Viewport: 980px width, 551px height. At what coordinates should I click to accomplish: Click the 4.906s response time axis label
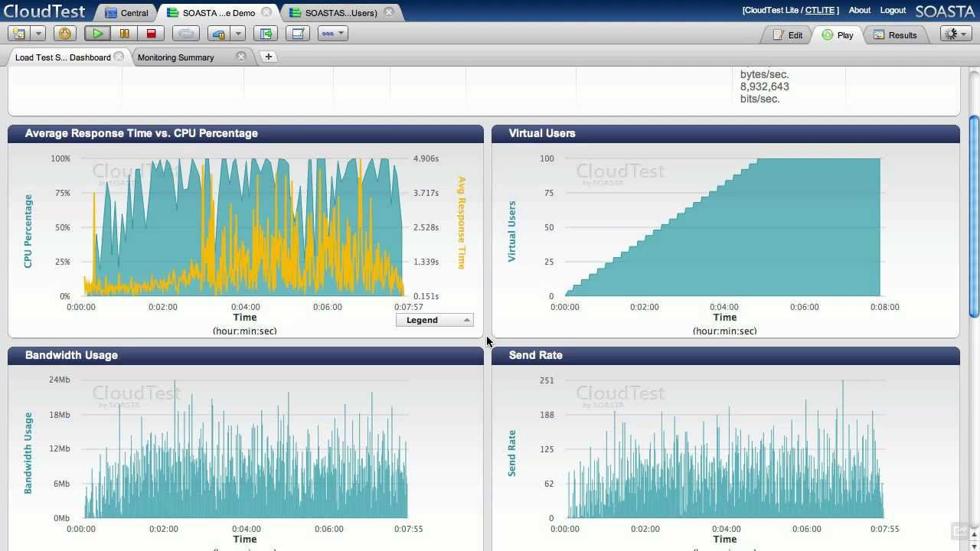click(x=426, y=158)
